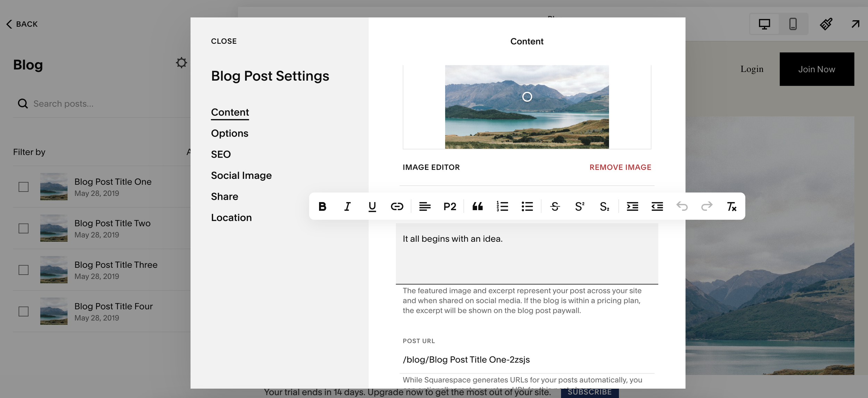Toggle bold formatting in the text toolbar

click(322, 207)
